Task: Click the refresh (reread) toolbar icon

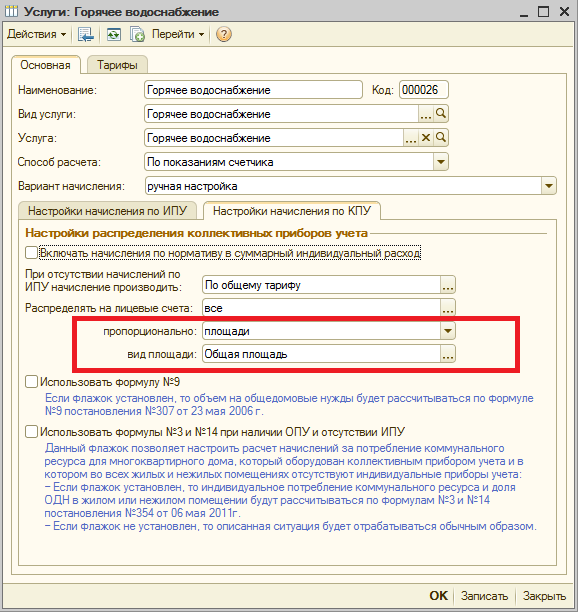Action: [114, 34]
